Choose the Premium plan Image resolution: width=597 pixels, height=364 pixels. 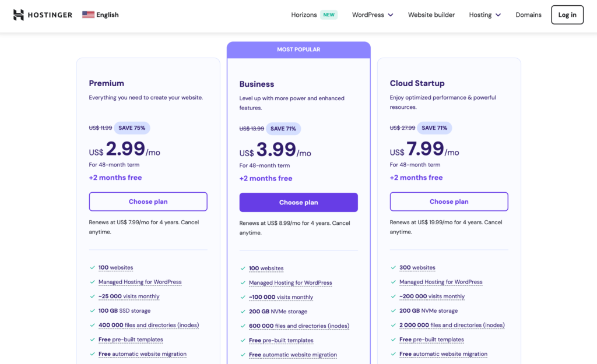tap(148, 202)
